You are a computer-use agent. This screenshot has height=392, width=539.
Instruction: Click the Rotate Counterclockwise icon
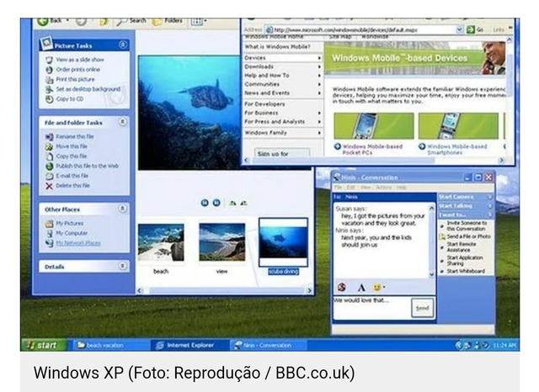pos(243,203)
